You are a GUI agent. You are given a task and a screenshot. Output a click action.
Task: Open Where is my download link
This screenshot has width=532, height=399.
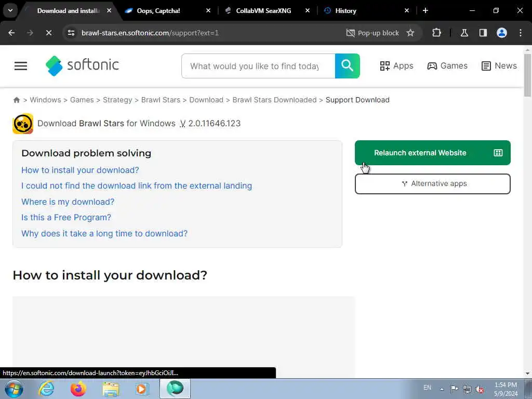click(68, 202)
